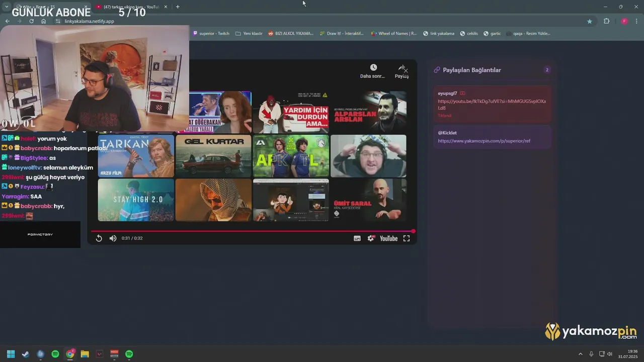Image resolution: width=644 pixels, height=362 pixels.
Task: Open the KALBİM YARALI video thumbnail
Action: (220, 112)
